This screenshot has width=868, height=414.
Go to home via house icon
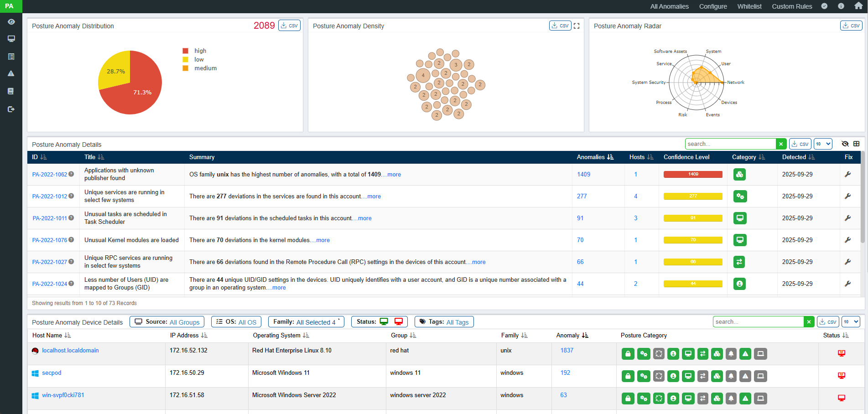coord(858,6)
